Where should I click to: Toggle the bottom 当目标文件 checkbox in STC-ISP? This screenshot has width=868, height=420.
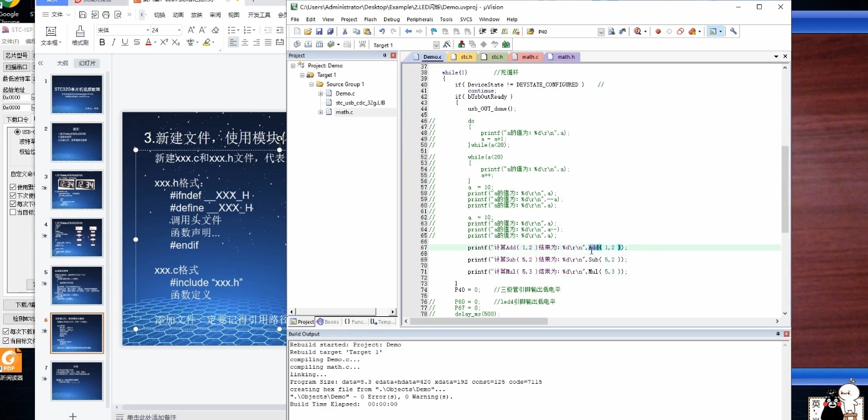click(6, 341)
